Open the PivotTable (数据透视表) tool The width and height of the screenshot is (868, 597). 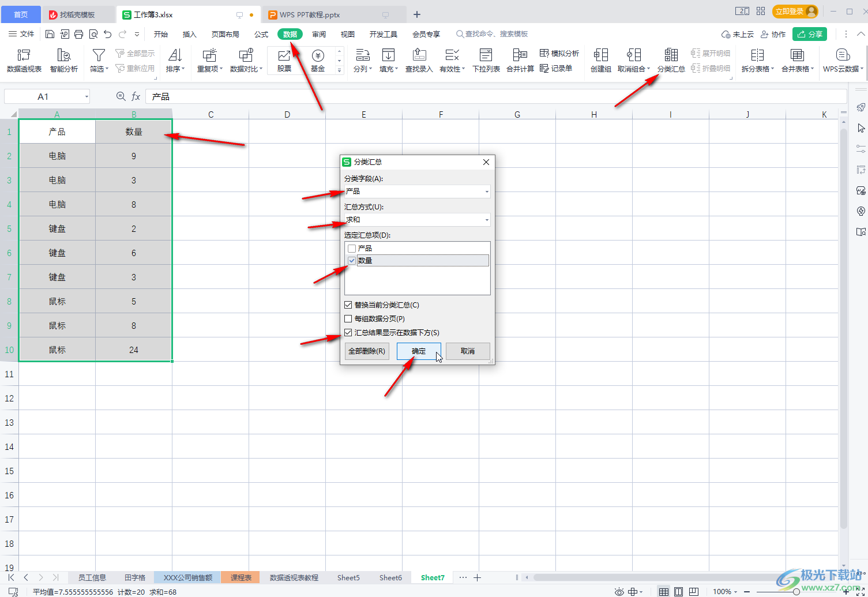coord(24,61)
